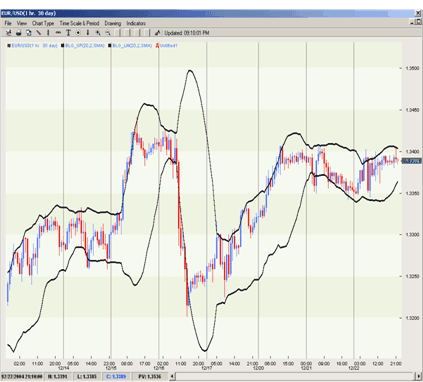Click the BLG_UP(20,2,SMA) legend label
The image size is (423, 382).
[85, 46]
